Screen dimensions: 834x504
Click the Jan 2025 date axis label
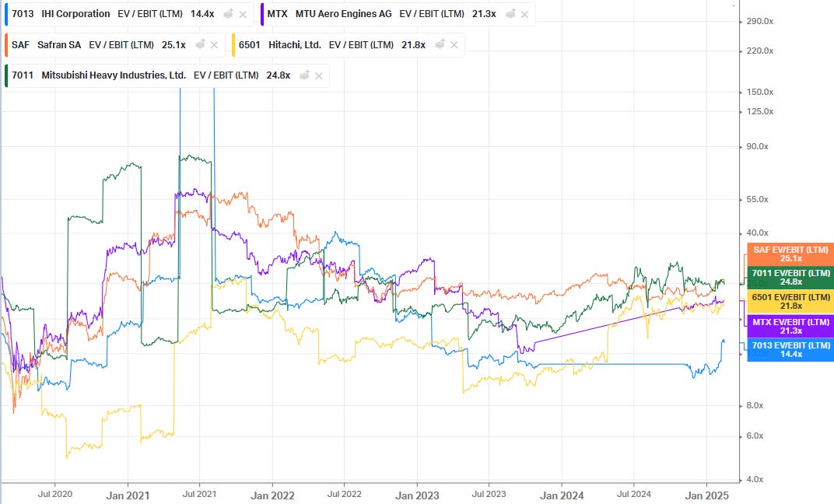pos(706,495)
